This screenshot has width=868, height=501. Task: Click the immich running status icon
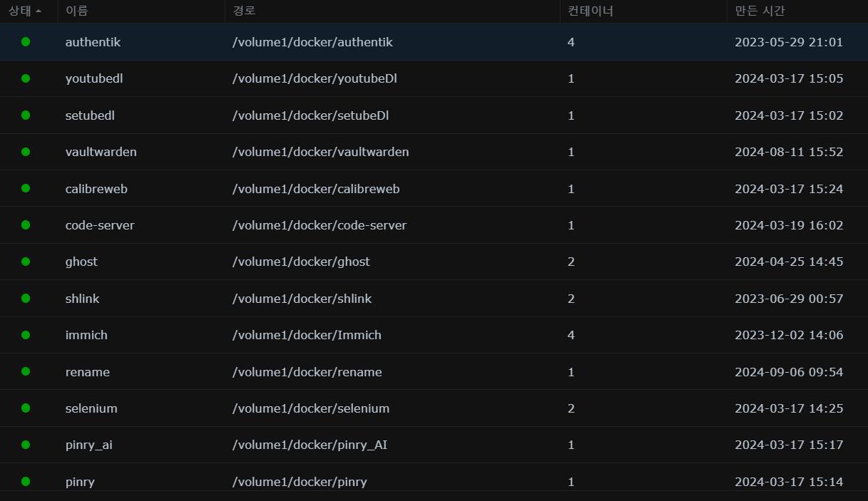click(x=26, y=335)
